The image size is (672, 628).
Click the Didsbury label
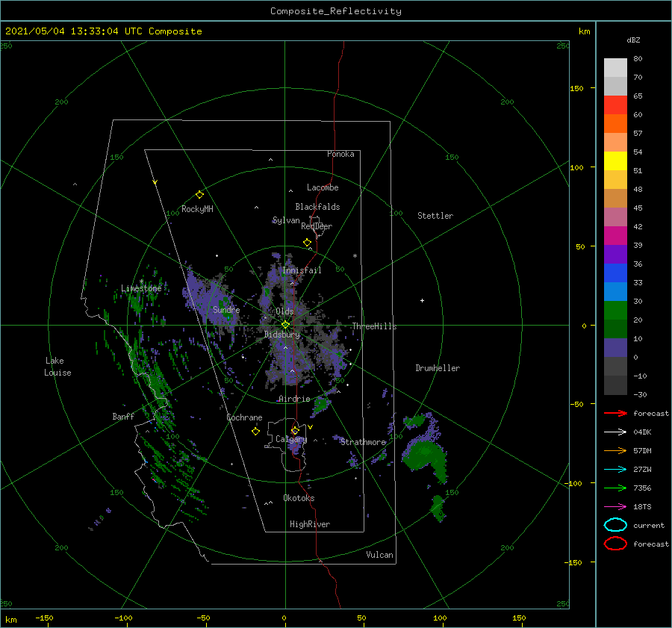point(282,335)
